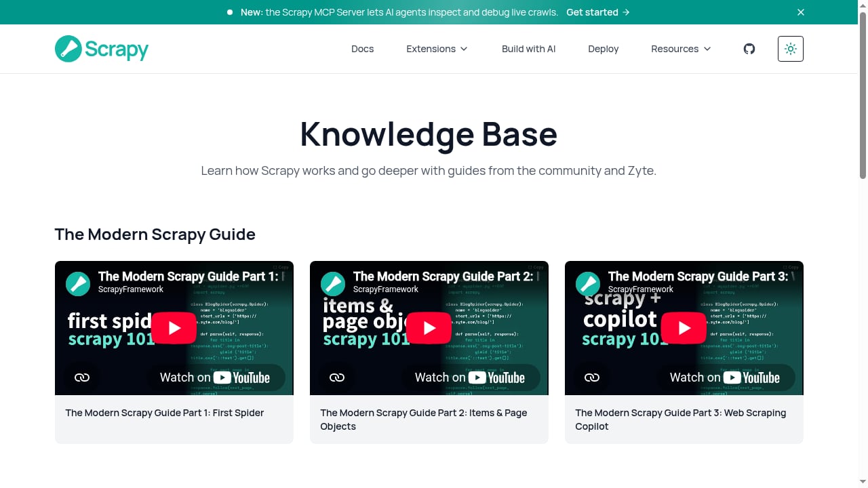
Task: Click the ScrapyFramework channel name on Part 3
Action: (641, 289)
